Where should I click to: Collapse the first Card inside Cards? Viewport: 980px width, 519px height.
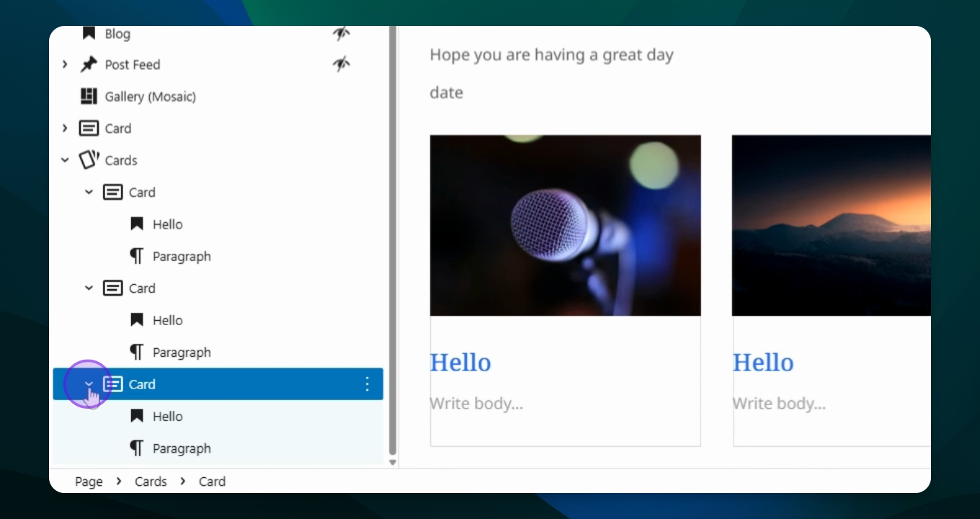click(x=89, y=192)
